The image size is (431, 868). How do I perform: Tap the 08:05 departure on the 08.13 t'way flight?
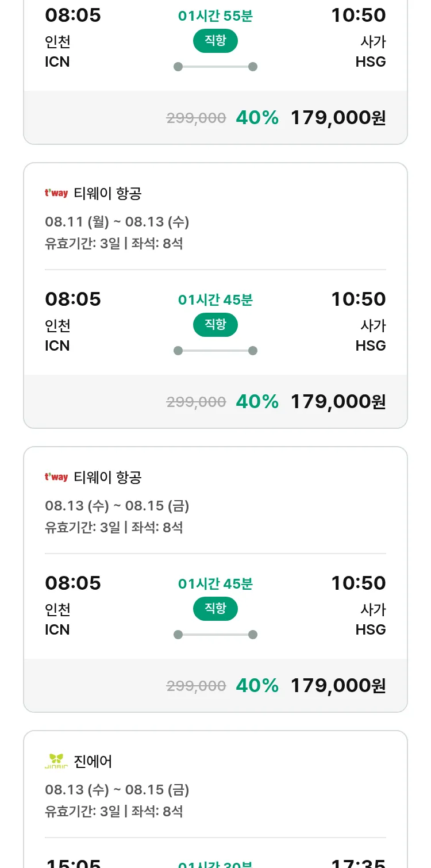tap(73, 583)
